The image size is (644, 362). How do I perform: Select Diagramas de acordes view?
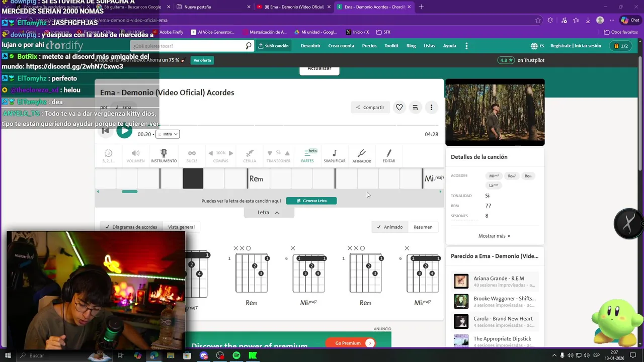tap(131, 227)
